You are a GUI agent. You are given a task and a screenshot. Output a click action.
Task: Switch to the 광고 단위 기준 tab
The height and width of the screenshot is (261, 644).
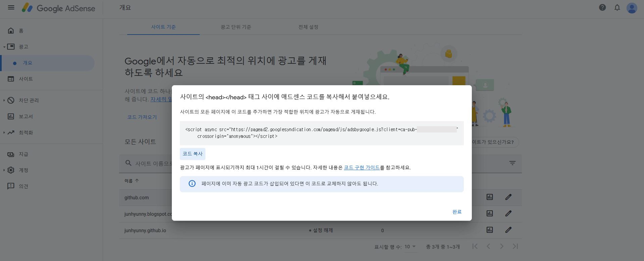tap(236, 27)
